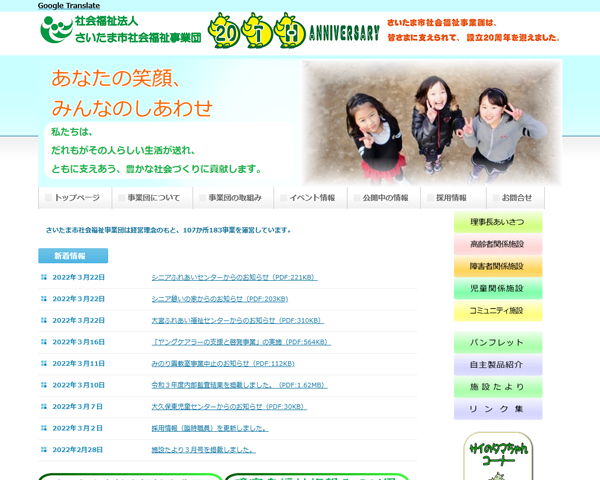Open the 公開中の情報 menu tab

384,198
